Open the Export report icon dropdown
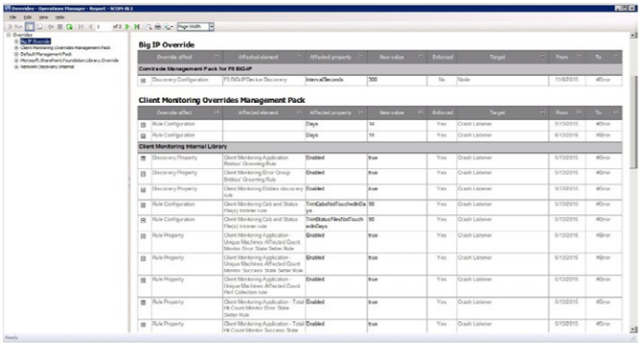644x348 pixels. 168,27
